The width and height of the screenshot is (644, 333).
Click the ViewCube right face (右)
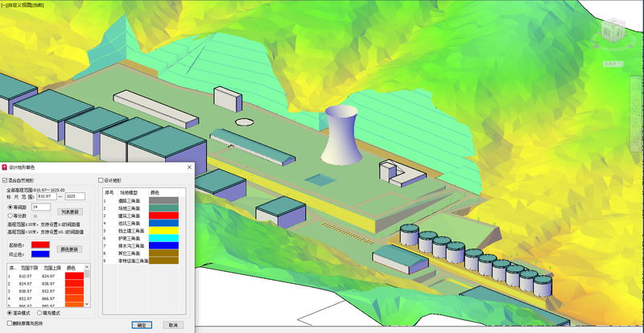click(x=618, y=31)
